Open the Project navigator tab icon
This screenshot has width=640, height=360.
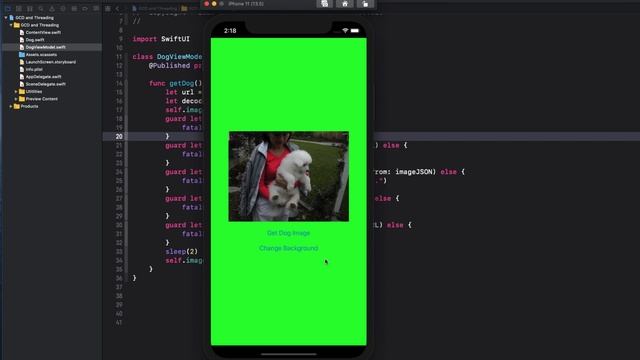8,8
